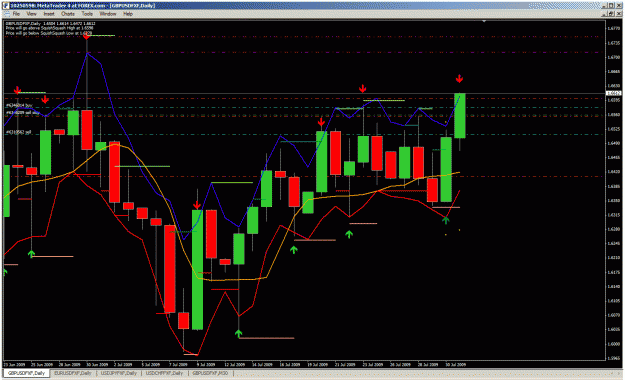This screenshot has width=625, height=380.
Task: Open the Help menu
Action: (128, 14)
